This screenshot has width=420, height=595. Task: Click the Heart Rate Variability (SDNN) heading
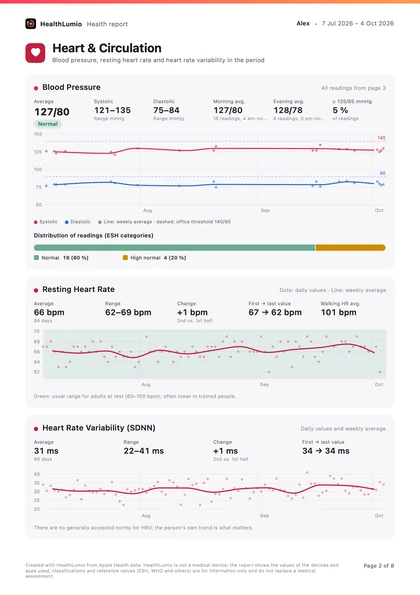click(x=99, y=428)
